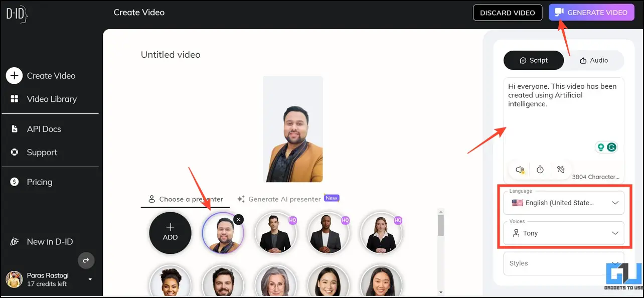Select the blonde woman in black suit presenter

pyautogui.click(x=381, y=233)
